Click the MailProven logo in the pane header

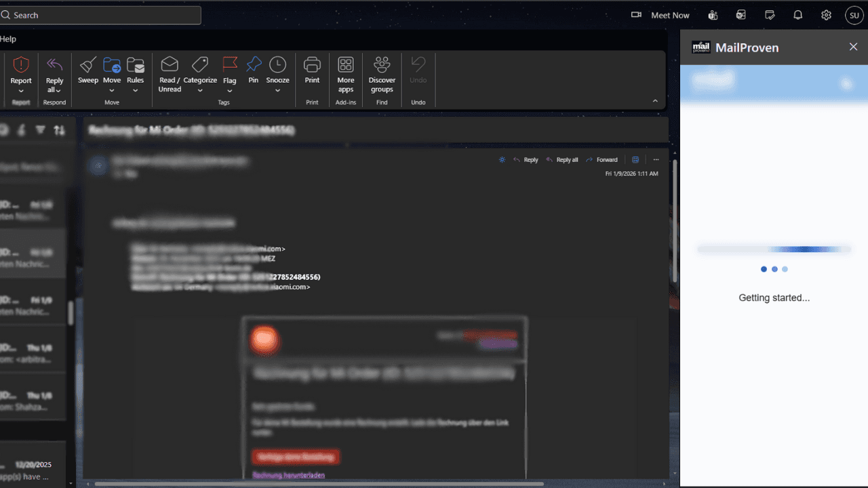click(x=701, y=47)
